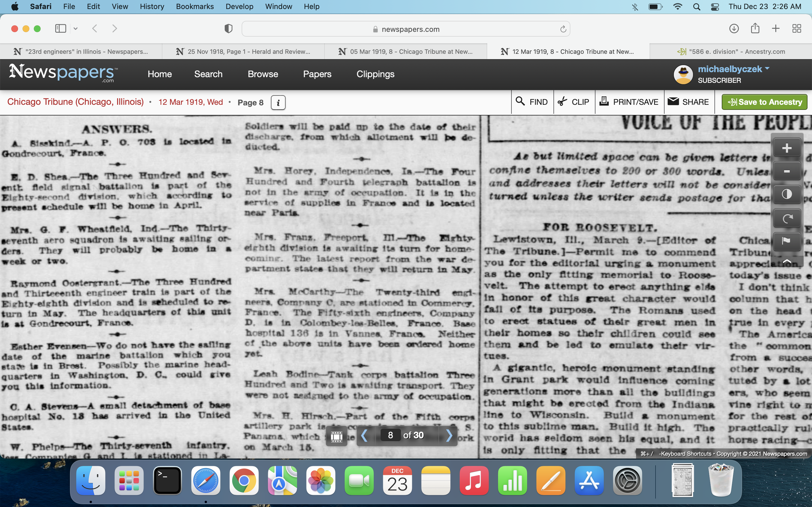The height and width of the screenshot is (507, 812).
Task: Open Control Center in the menu bar
Action: pyautogui.click(x=715, y=7)
